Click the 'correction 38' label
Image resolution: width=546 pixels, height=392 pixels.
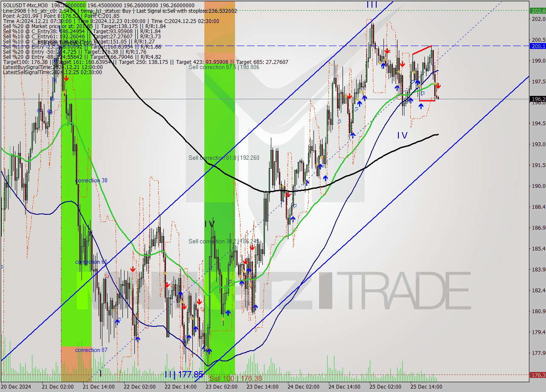click(x=91, y=180)
